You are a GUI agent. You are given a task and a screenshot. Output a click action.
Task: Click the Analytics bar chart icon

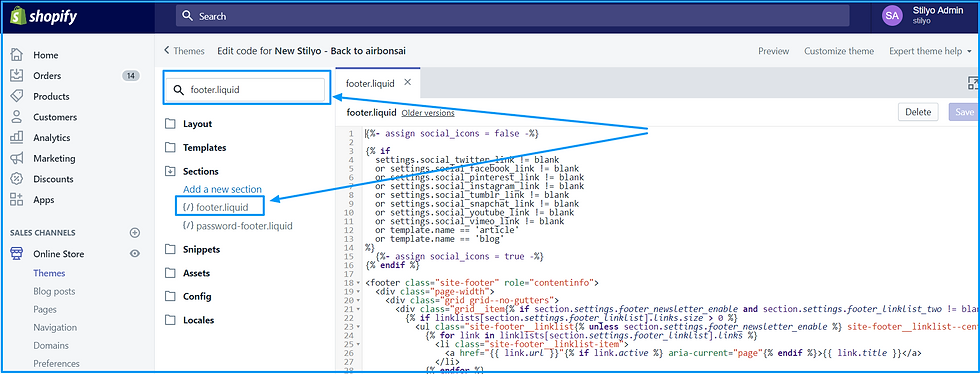click(x=17, y=138)
